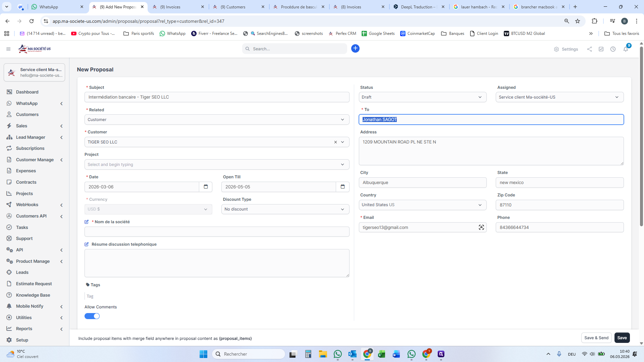Open the Discount Type dropdown
644x362 pixels.
(285, 209)
